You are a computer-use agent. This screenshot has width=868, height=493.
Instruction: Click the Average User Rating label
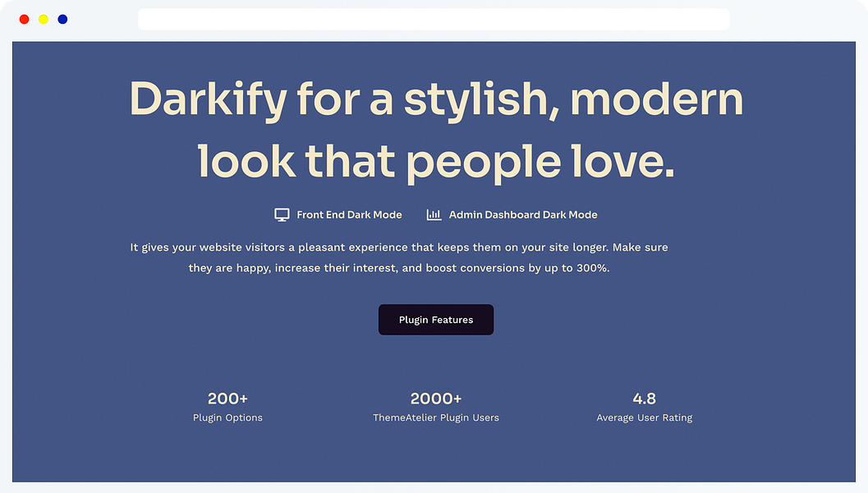click(645, 417)
